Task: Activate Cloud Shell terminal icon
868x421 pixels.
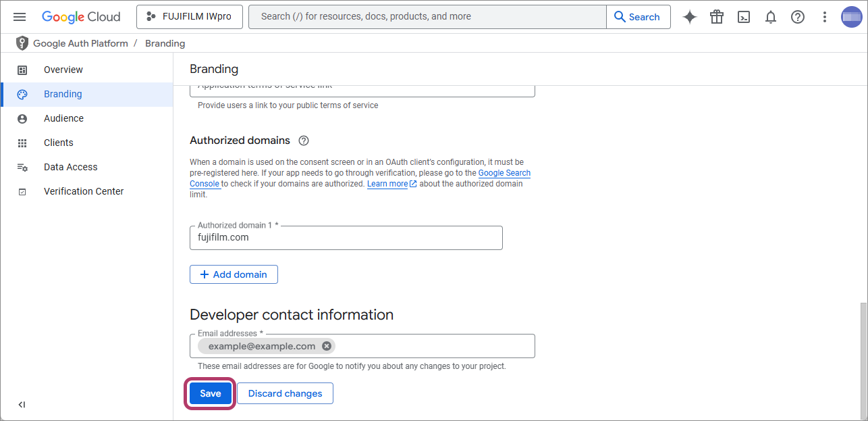Action: pos(743,17)
